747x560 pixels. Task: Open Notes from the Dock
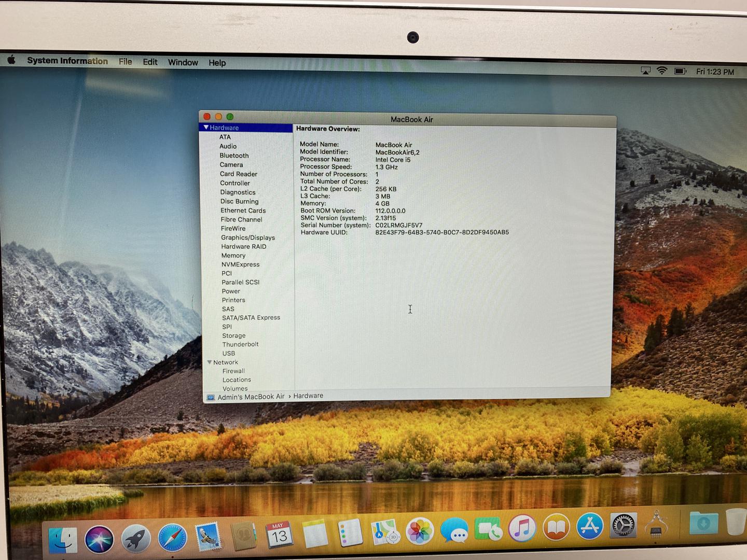(315, 534)
